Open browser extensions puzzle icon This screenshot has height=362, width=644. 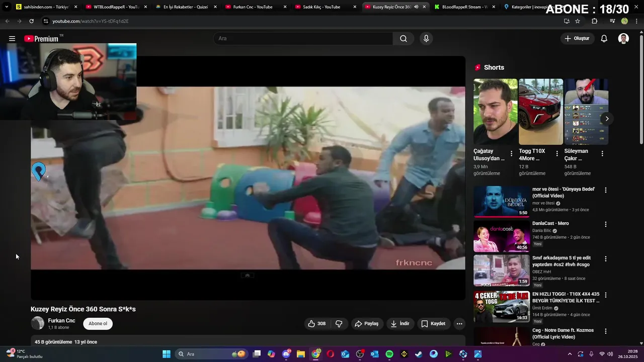pos(595,21)
